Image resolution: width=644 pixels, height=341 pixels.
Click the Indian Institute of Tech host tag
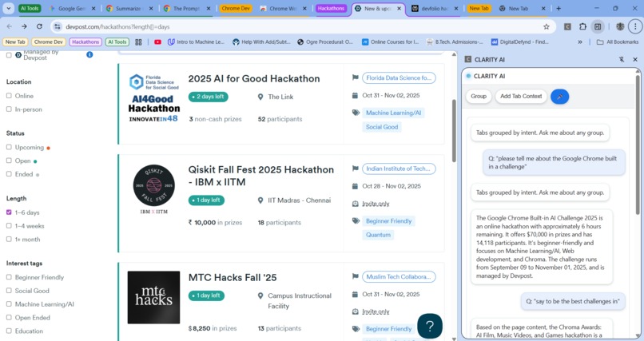pos(399,169)
